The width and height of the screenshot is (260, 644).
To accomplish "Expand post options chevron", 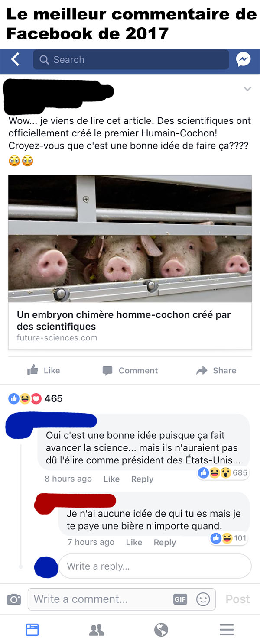I will [247, 89].
